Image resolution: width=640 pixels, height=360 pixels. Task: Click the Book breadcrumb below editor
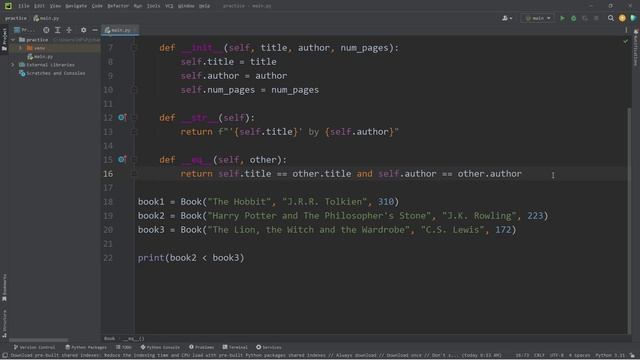click(109, 338)
